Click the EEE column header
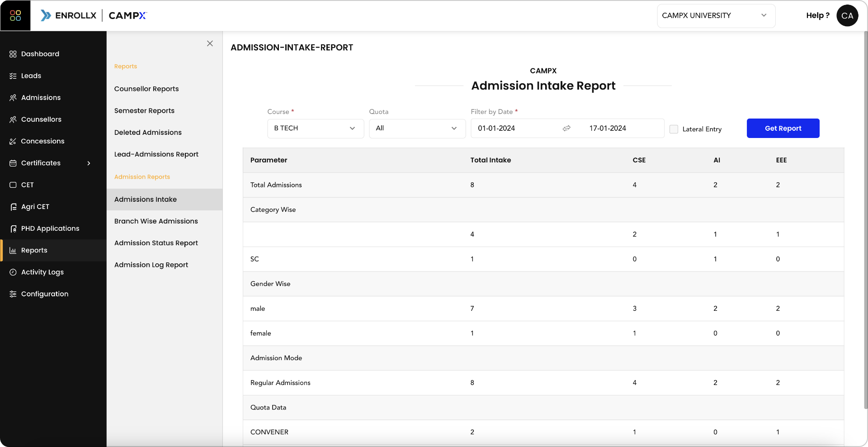The height and width of the screenshot is (447, 868). point(781,160)
